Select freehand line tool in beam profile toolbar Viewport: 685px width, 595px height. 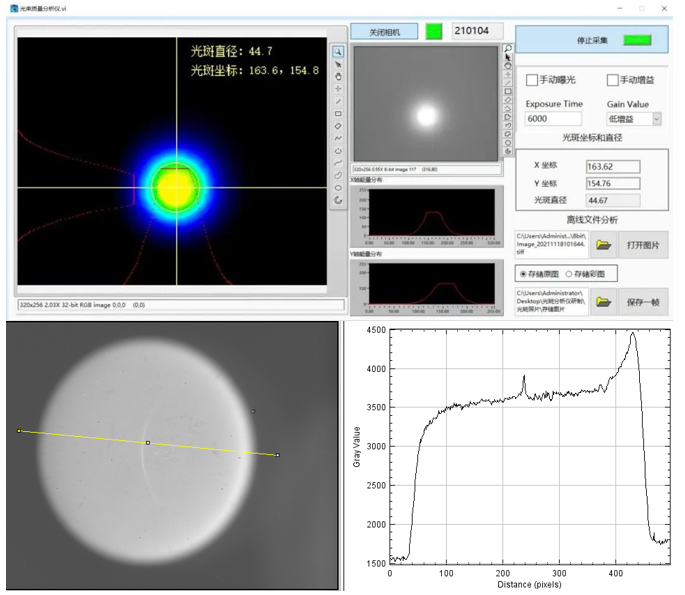338,163
